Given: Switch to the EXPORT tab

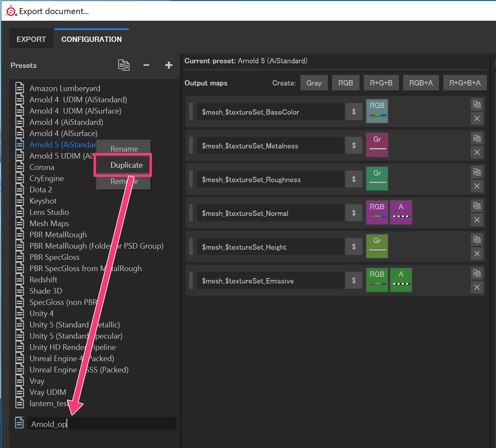Looking at the screenshot, I should (31, 39).
